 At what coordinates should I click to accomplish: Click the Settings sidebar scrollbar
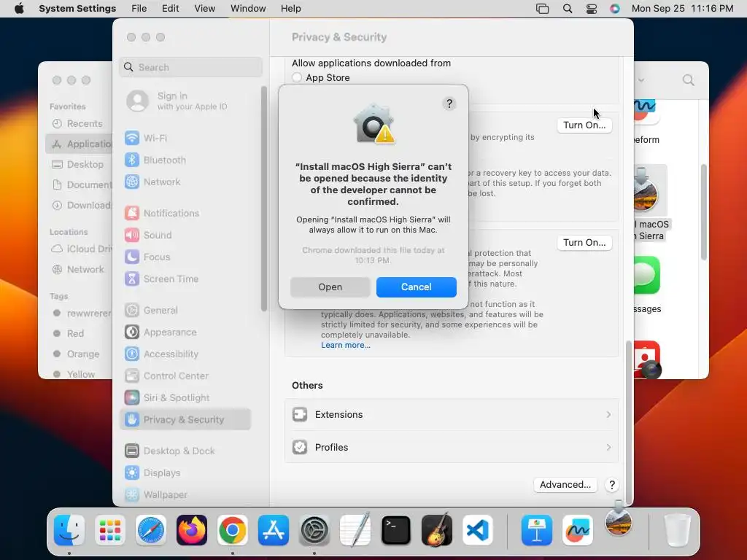click(x=263, y=199)
